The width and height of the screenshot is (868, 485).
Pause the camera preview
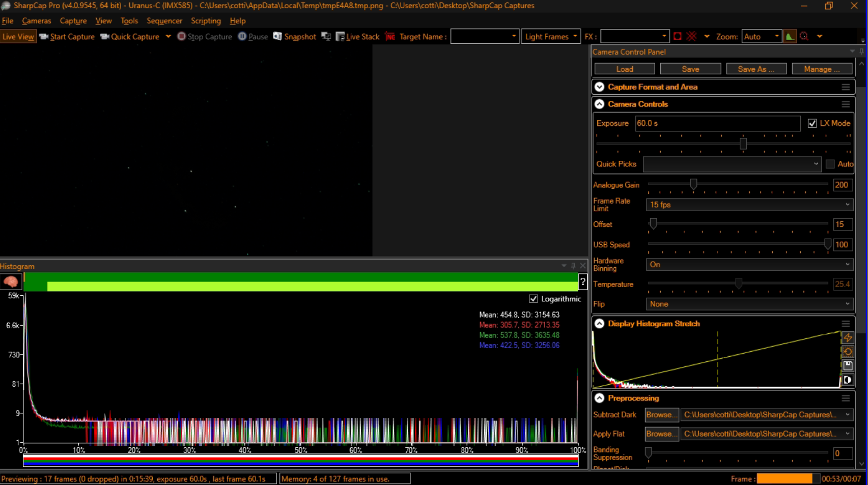253,37
